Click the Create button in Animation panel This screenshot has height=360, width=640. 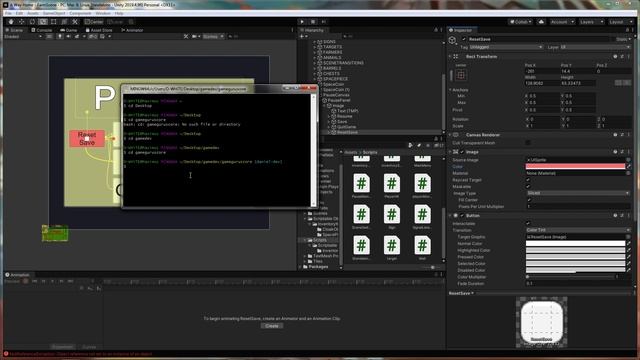(272, 326)
